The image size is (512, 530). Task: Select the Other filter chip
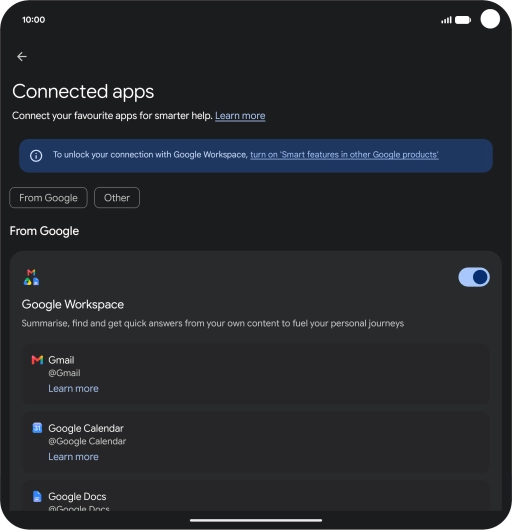tap(117, 198)
